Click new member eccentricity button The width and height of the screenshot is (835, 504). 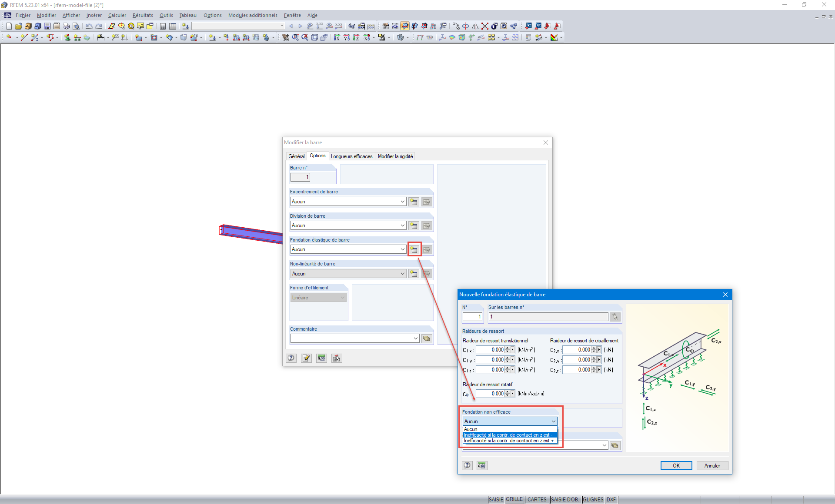414,202
